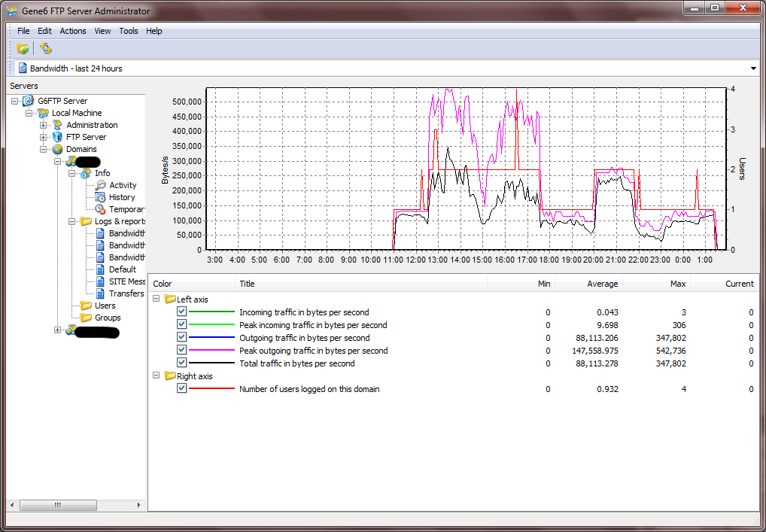The width and height of the screenshot is (766, 532).
Task: Click the magenta Peak outgoing traffic color line
Action: 211,350
